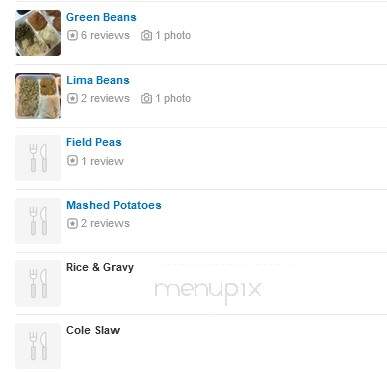Open the Field Peas menu item link

tap(94, 142)
